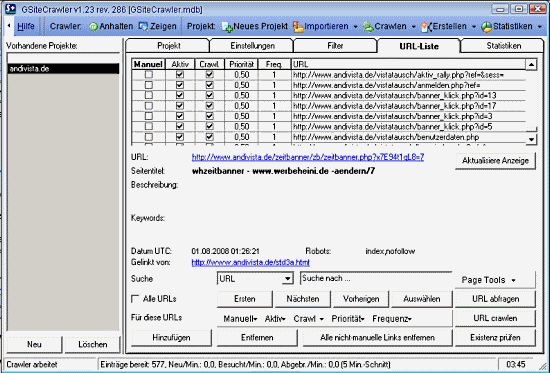
Task: Click the Entfernen button
Action: (x=257, y=338)
